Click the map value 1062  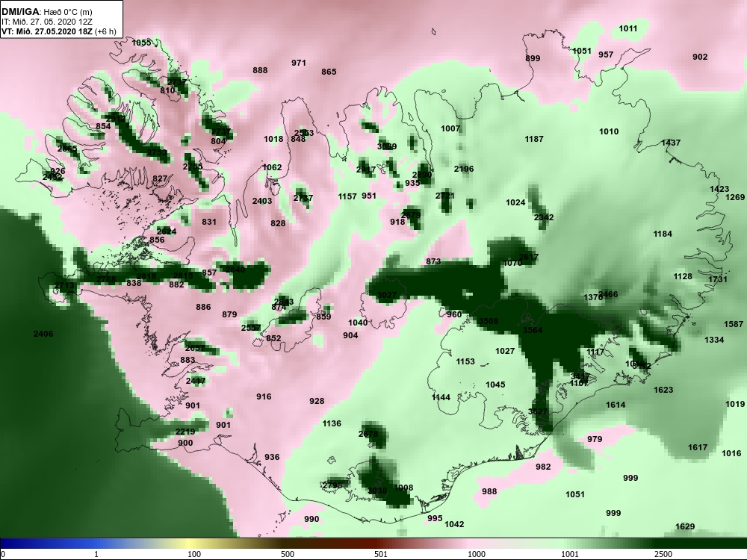click(272, 167)
